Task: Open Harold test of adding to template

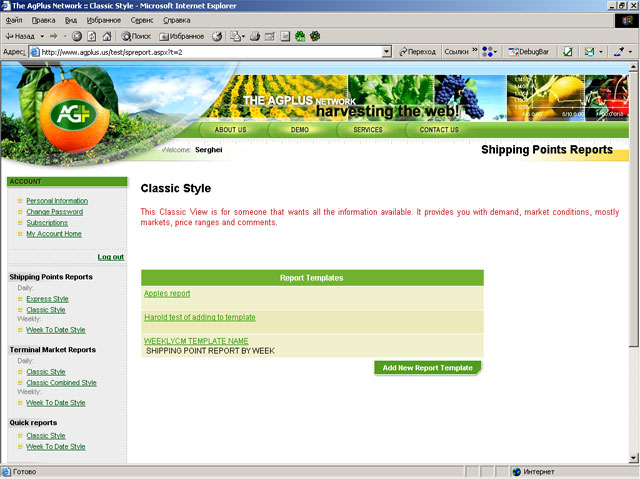Action: point(200,317)
